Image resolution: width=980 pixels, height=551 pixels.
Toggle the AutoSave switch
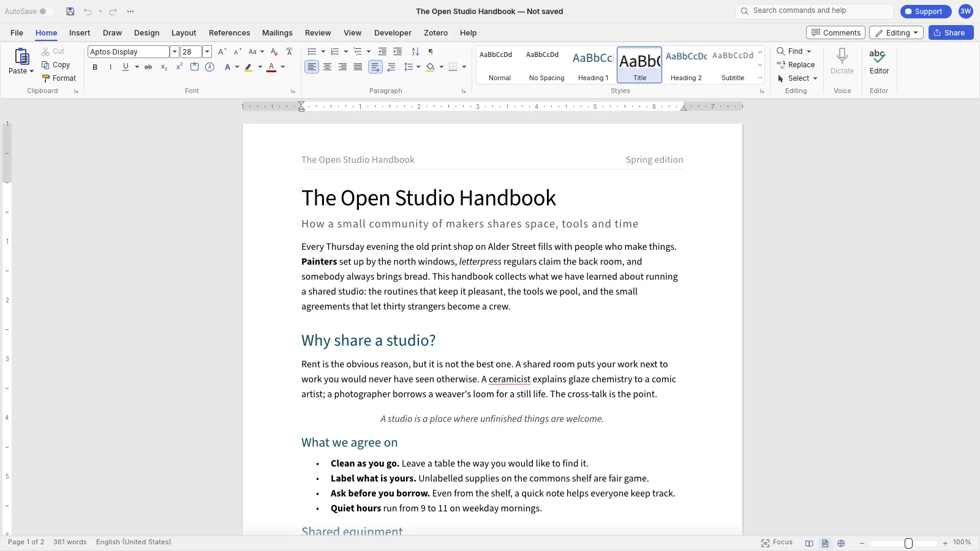47,12
